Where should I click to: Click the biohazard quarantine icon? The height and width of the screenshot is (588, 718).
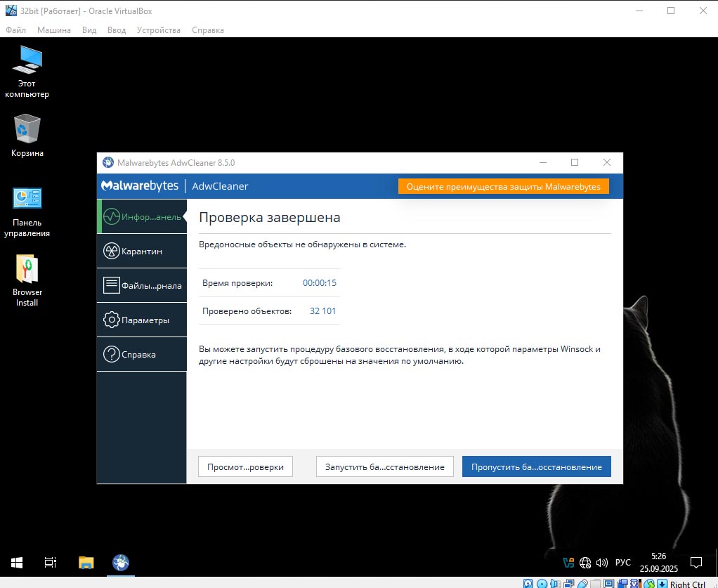pos(111,251)
